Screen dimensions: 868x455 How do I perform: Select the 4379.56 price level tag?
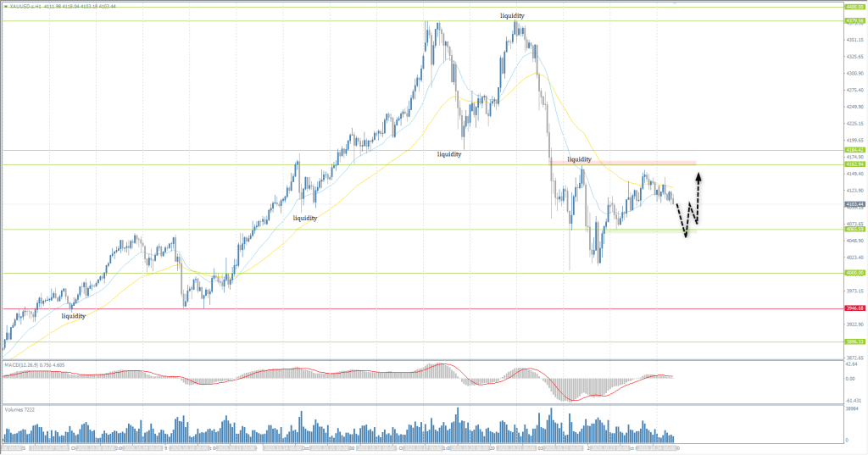[854, 21]
